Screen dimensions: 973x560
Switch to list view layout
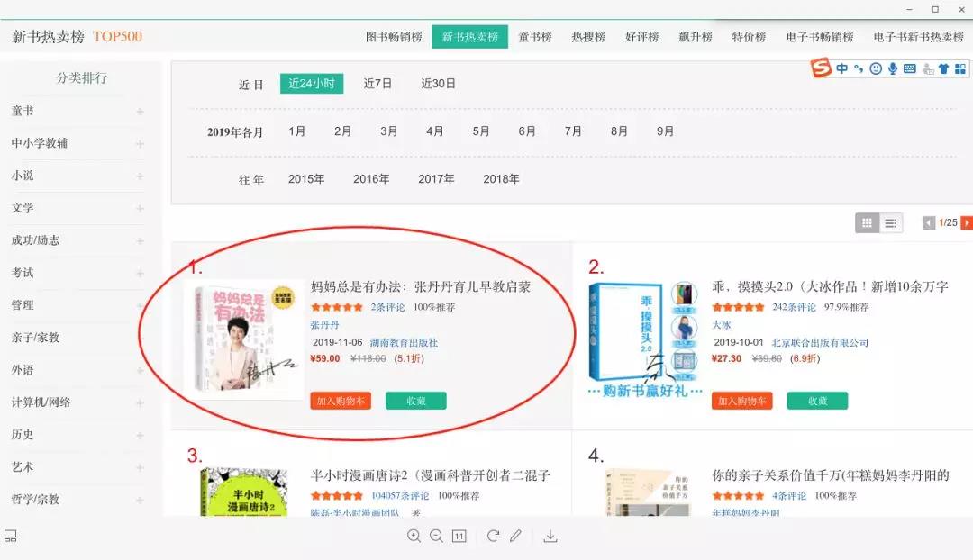[890, 223]
